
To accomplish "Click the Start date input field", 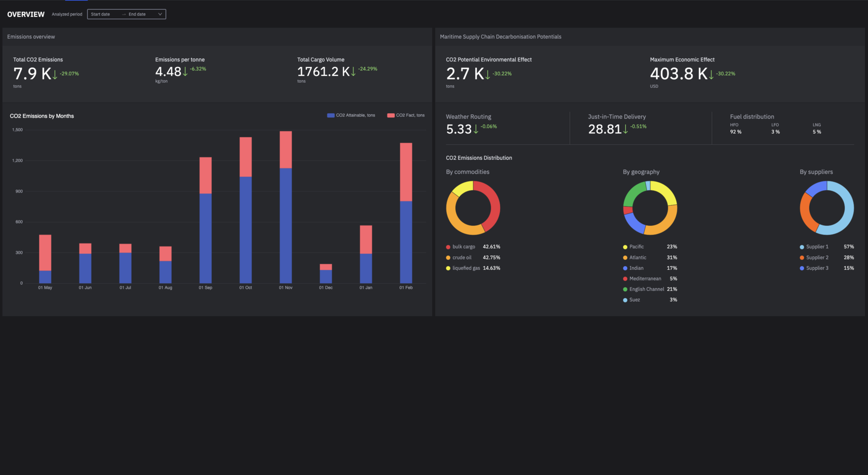I will point(101,14).
